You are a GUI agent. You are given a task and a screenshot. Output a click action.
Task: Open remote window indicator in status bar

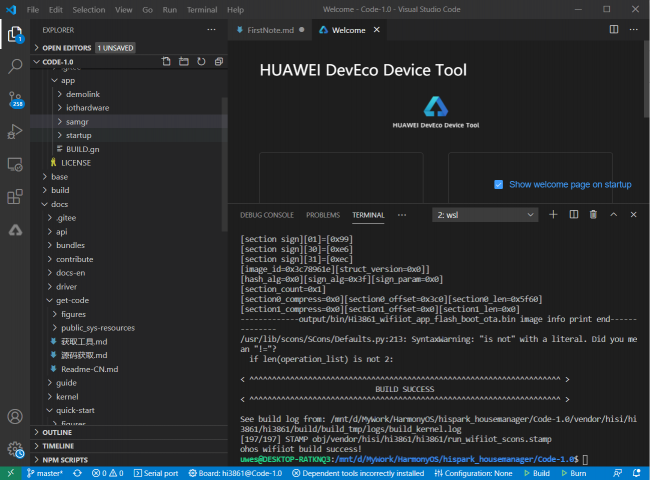tap(10, 473)
